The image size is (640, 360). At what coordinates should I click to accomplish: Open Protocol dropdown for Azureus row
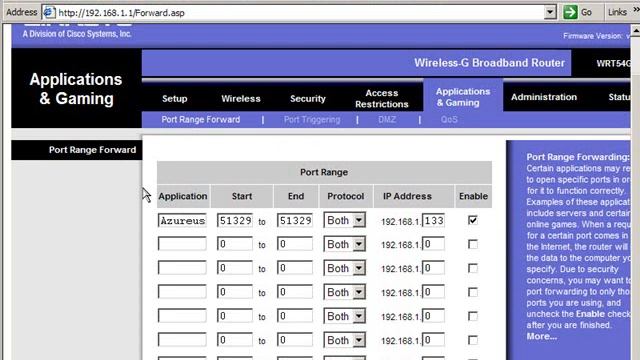[x=344, y=220]
